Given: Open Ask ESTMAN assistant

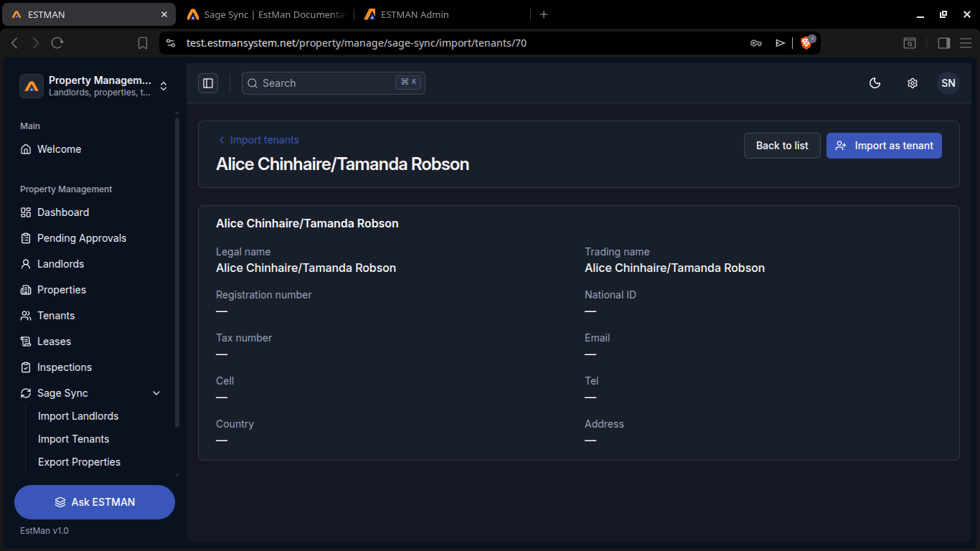Looking at the screenshot, I should pos(95,502).
